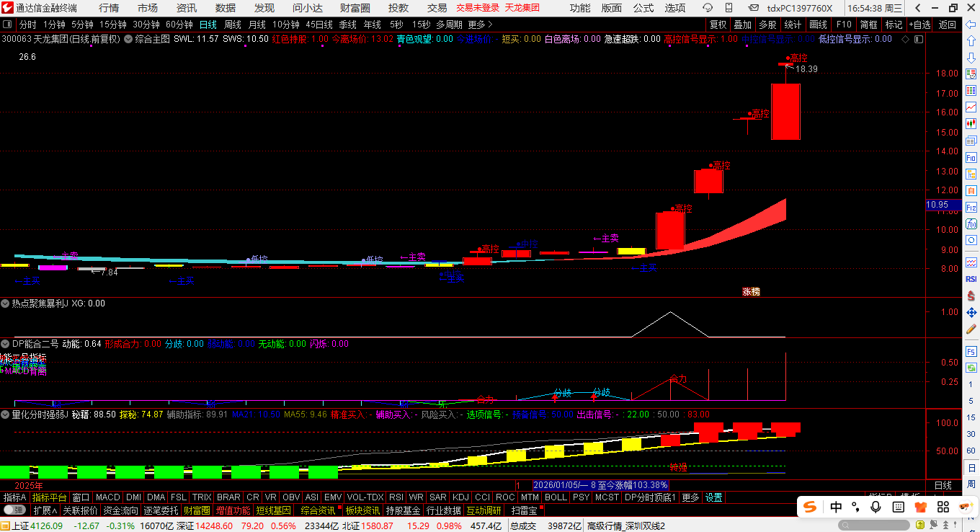The image size is (980, 532).
Task: Switch to the 周线 period tab
Action: 232,25
